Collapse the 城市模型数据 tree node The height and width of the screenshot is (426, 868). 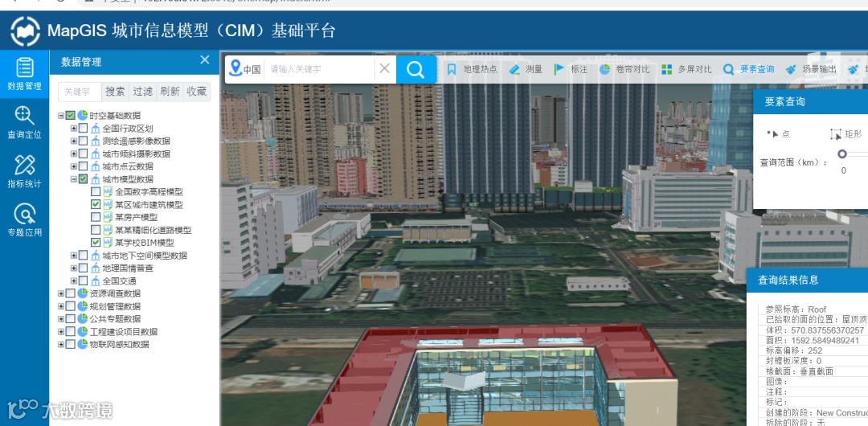(74, 179)
